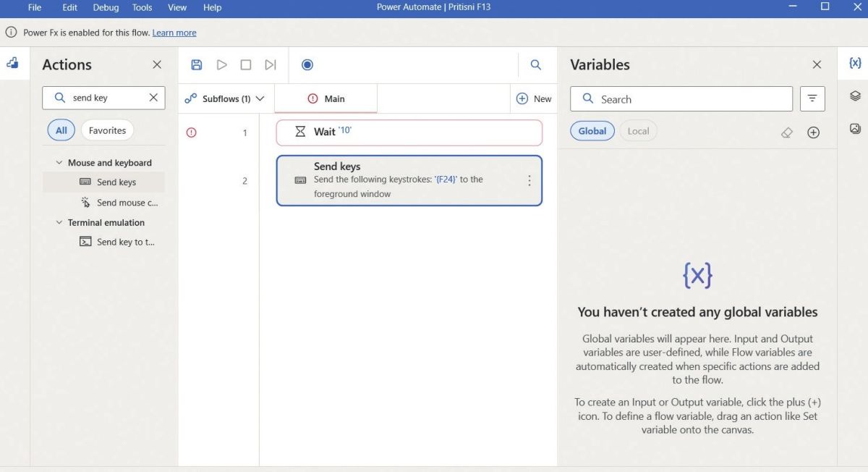This screenshot has width=868, height=472.
Task: Open the Subflows (1) dropdown
Action: [x=225, y=98]
